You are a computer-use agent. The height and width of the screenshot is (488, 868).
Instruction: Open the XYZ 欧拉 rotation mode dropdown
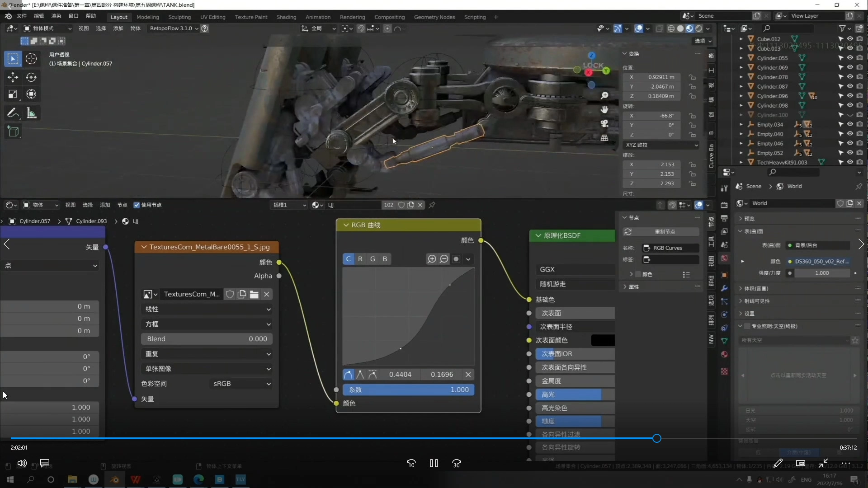click(x=661, y=145)
